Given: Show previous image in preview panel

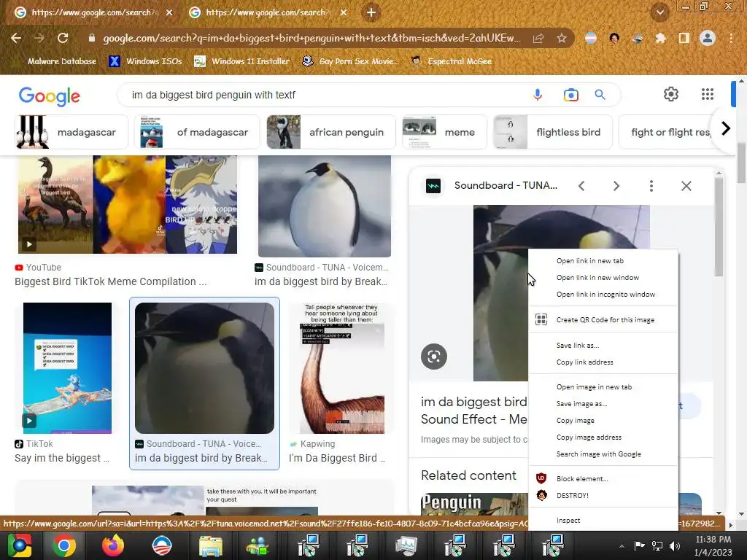Looking at the screenshot, I should (581, 186).
